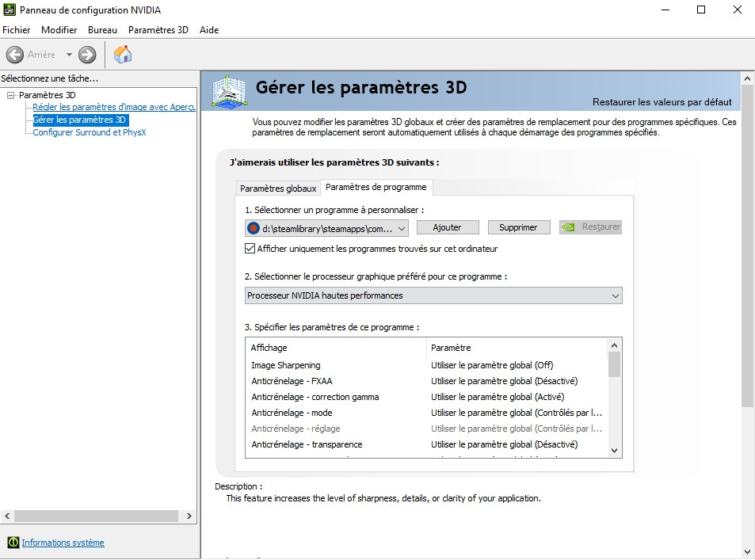Click the Paramètres 3D root tree label
Viewport: 755px width, 560px height.
[48, 95]
